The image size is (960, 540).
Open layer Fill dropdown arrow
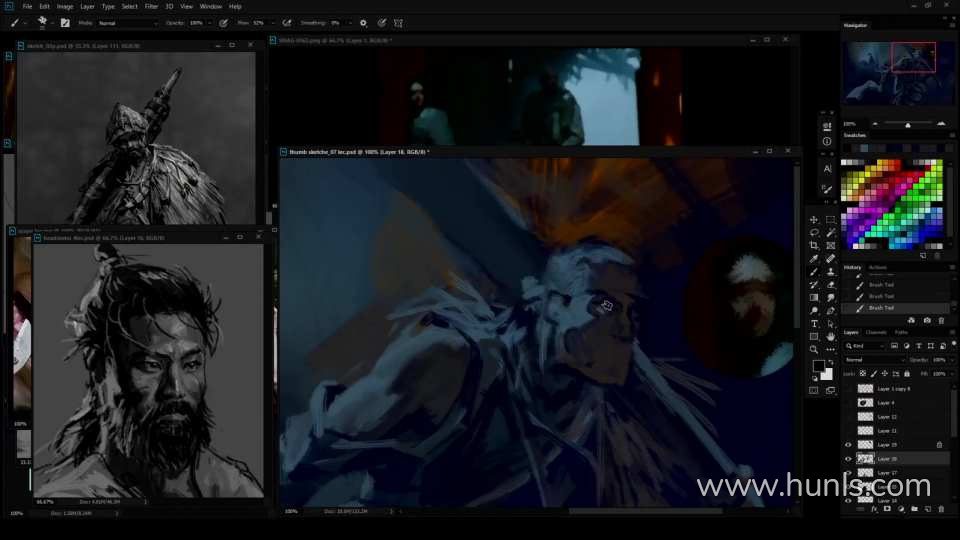tap(950, 373)
